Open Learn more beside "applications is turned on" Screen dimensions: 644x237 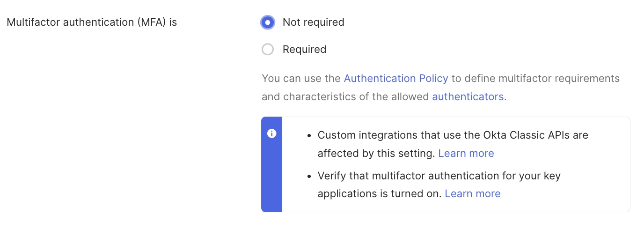(x=472, y=194)
